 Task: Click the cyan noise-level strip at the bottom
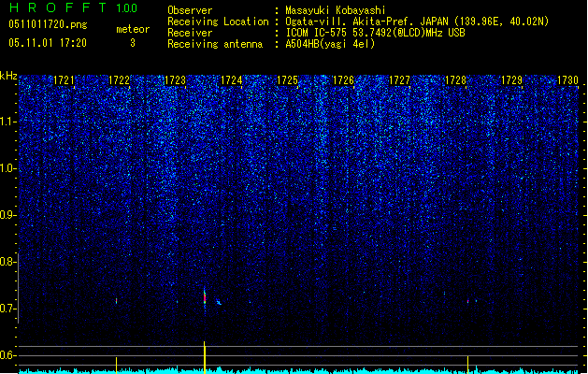coord(299,371)
